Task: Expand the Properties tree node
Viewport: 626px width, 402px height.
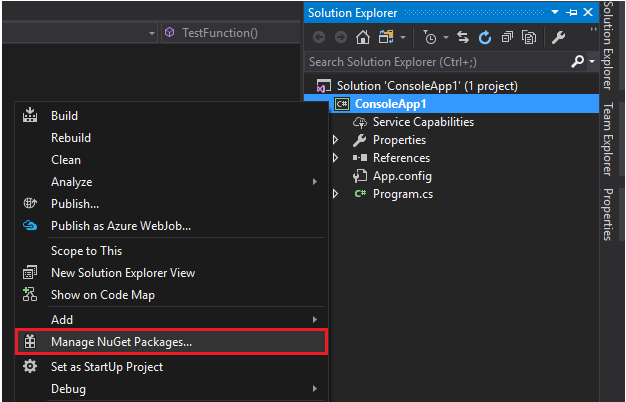Action: (x=336, y=140)
